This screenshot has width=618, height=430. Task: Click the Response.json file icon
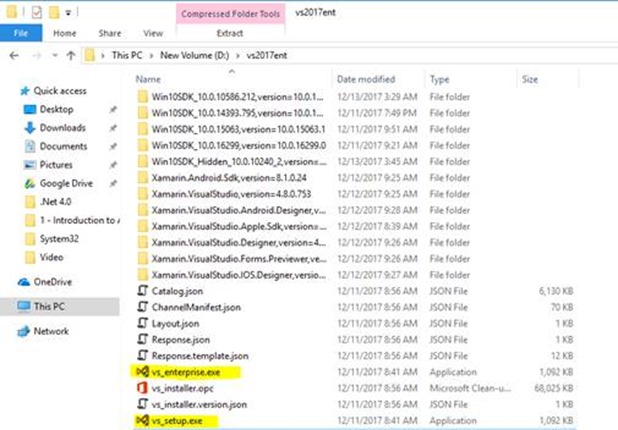[x=143, y=339]
